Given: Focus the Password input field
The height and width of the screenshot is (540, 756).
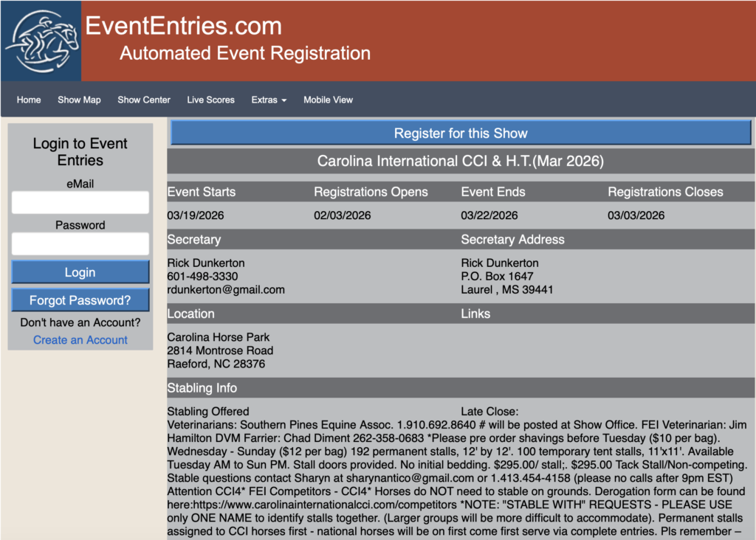Looking at the screenshot, I should [x=80, y=243].
